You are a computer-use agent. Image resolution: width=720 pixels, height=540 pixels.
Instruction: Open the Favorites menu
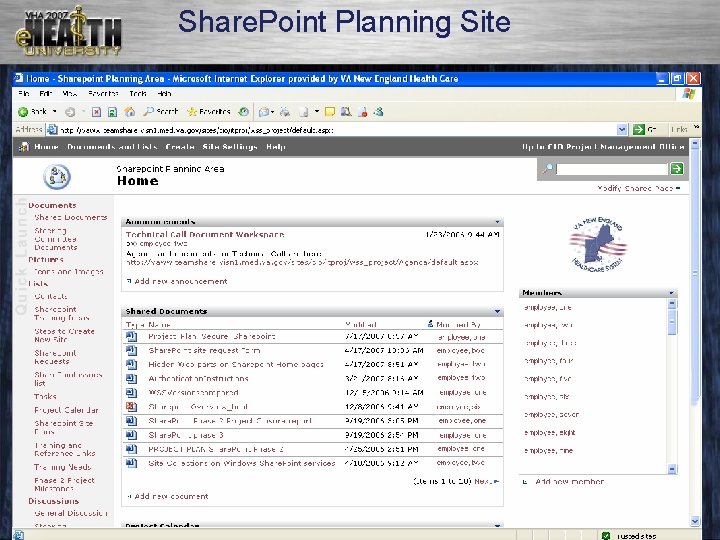point(103,94)
